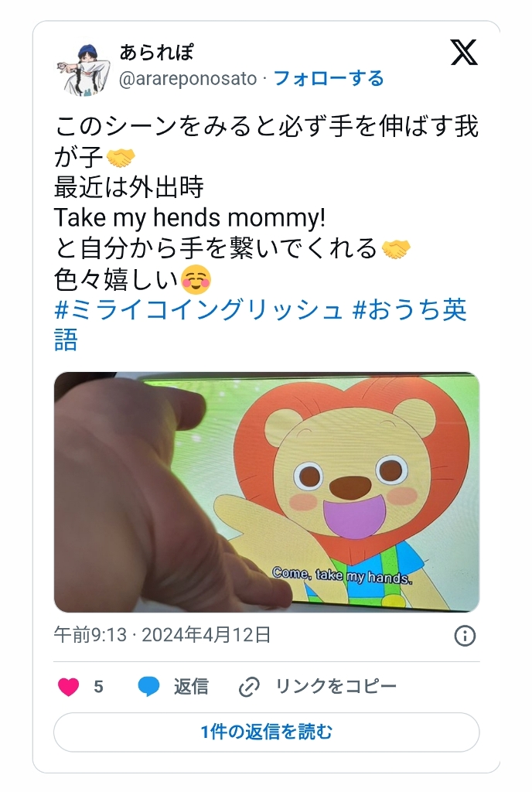Click the 1件の返信を読む button
This screenshot has width=532, height=792.
pyautogui.click(x=267, y=732)
